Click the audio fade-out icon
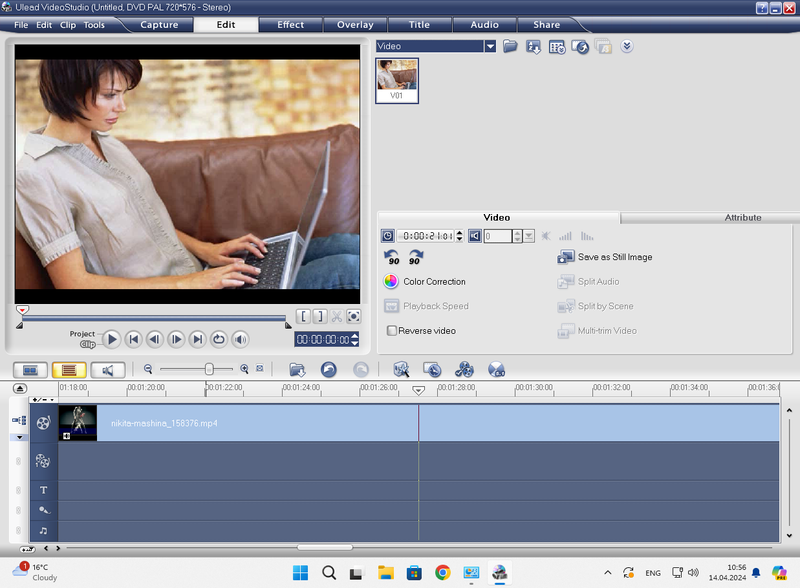This screenshot has width=800, height=588. (587, 236)
